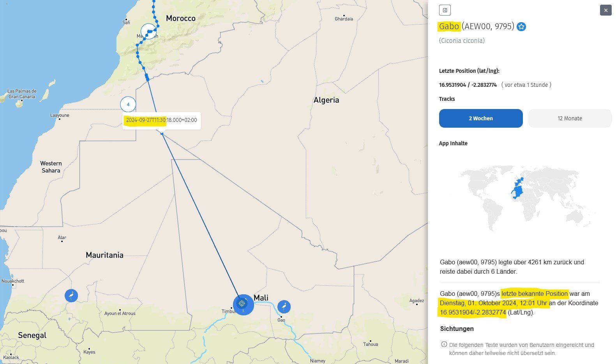Select the stork marker in southern Mauritania
The image size is (616, 364).
tap(71, 295)
